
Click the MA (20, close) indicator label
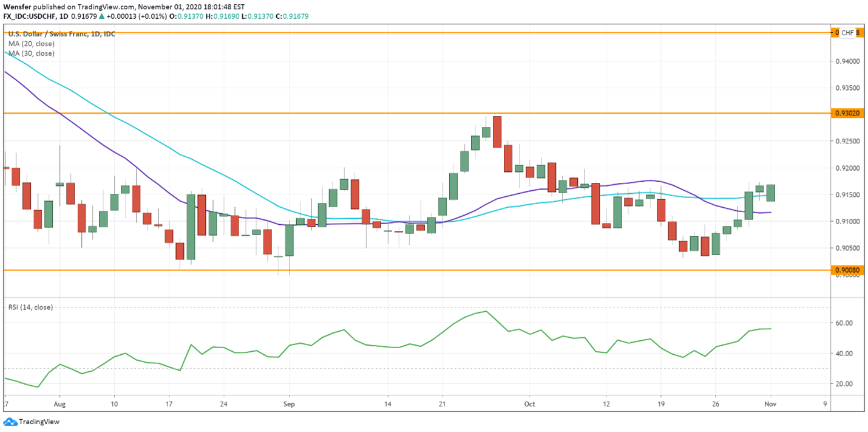click(x=31, y=44)
